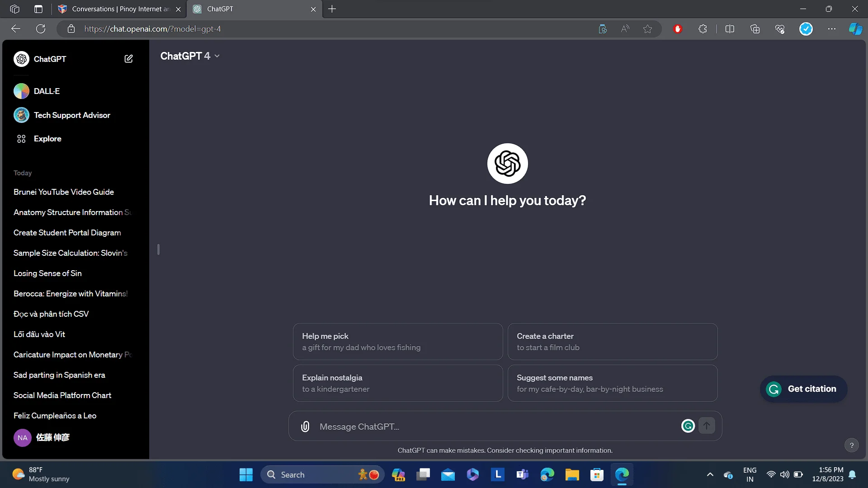Choose the 'Create a charter' suggestion

coord(613,342)
